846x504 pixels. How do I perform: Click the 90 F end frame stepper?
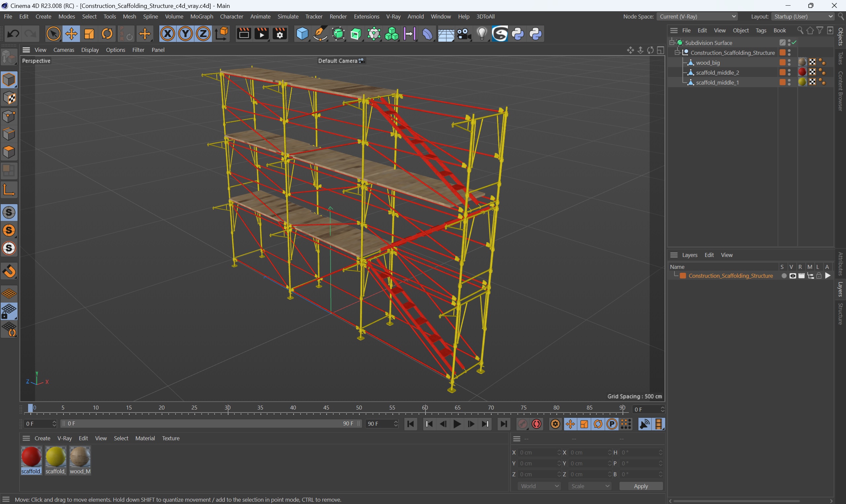395,423
